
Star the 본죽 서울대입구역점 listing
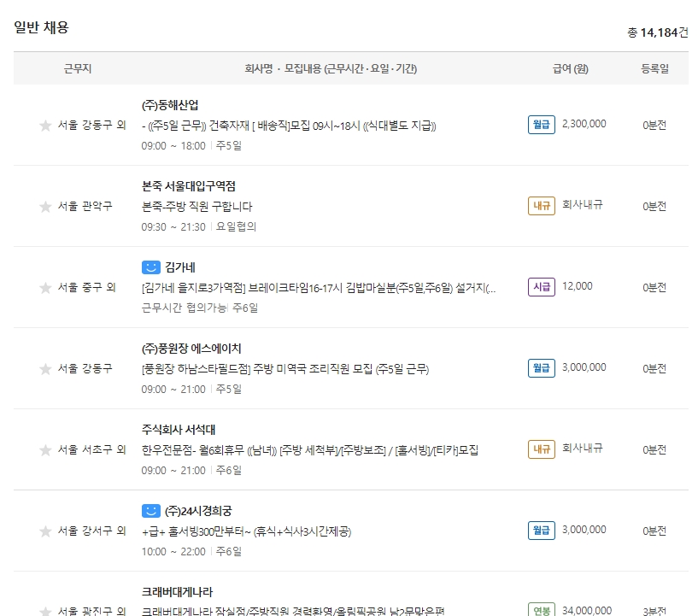[45, 207]
